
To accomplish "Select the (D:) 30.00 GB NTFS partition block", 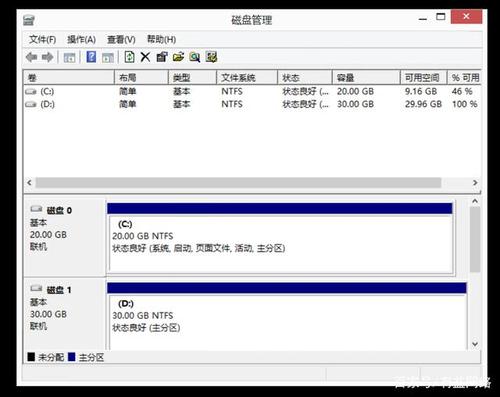I will click(287, 316).
